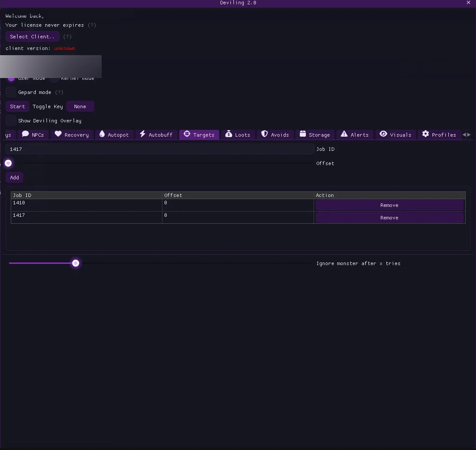
Task: Switch to the Recovery tab
Action: coord(72,134)
